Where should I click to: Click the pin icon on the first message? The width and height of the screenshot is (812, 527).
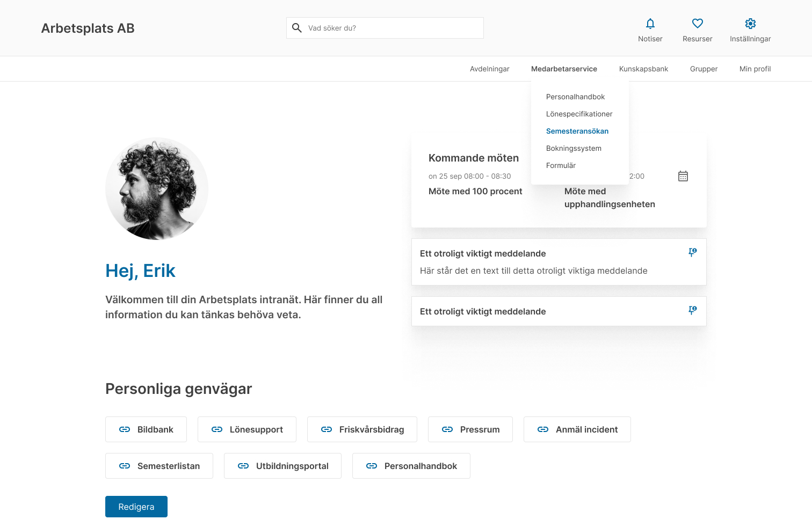tap(692, 252)
